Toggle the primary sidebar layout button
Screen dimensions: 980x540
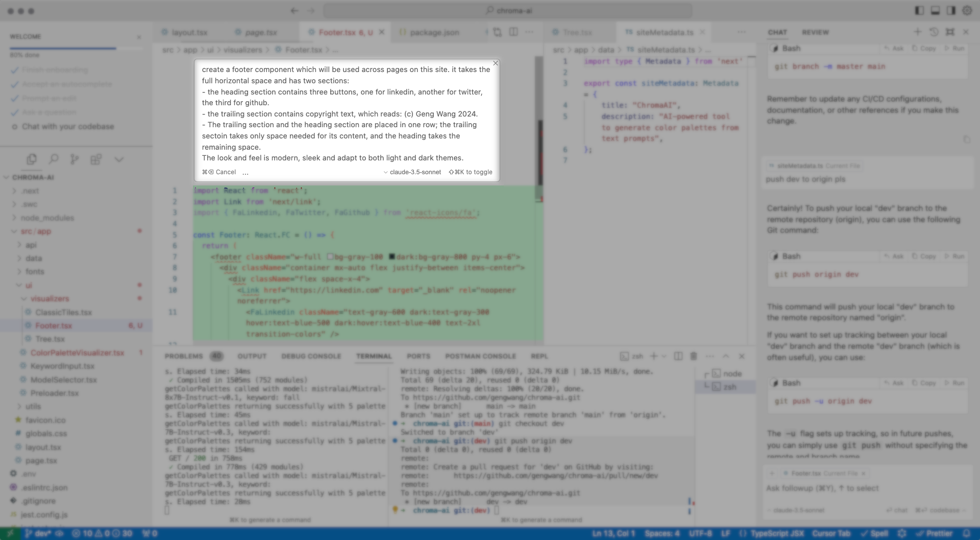tap(919, 11)
